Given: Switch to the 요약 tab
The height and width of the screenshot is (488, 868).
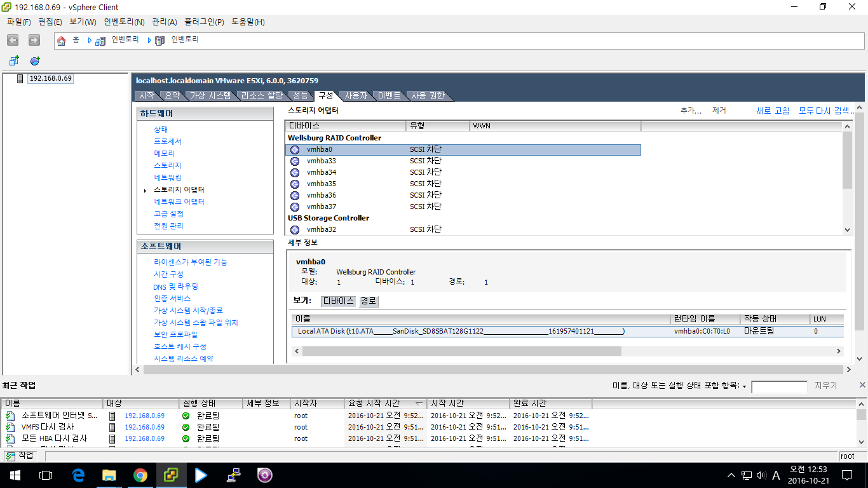Looking at the screenshot, I should coord(172,96).
